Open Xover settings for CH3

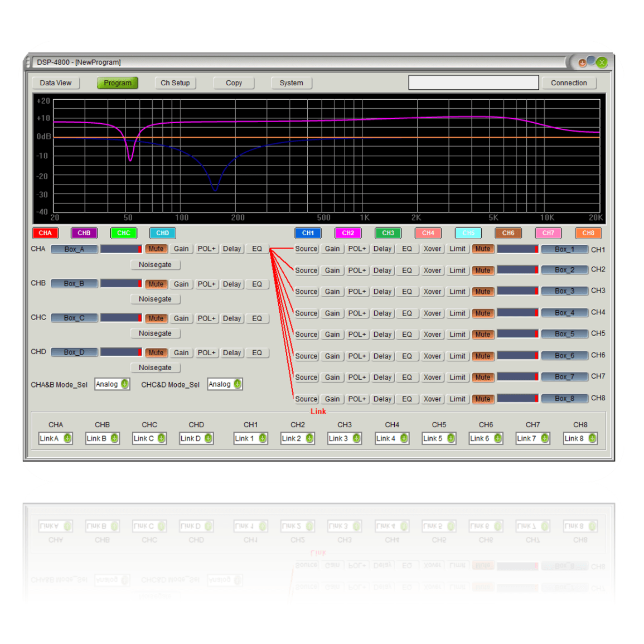pyautogui.click(x=432, y=292)
